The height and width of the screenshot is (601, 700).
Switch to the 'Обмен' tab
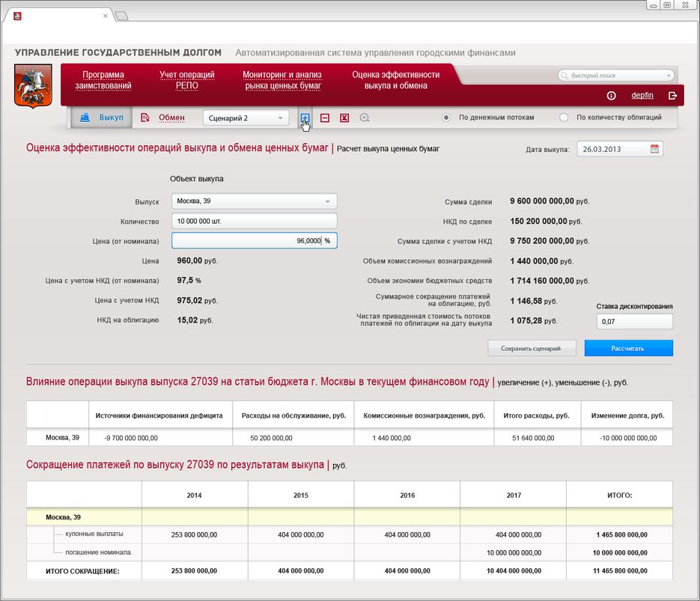pyautogui.click(x=163, y=118)
